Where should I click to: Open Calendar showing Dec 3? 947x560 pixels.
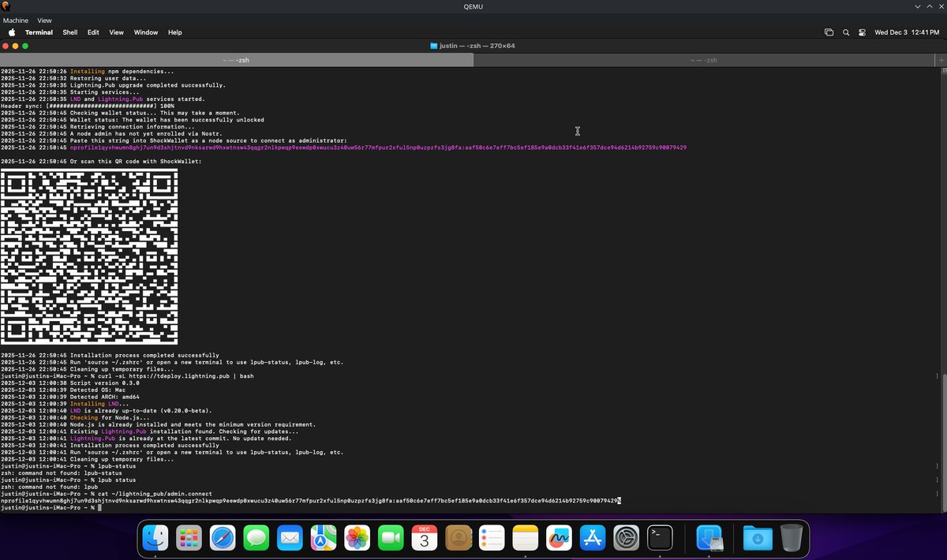click(x=425, y=539)
